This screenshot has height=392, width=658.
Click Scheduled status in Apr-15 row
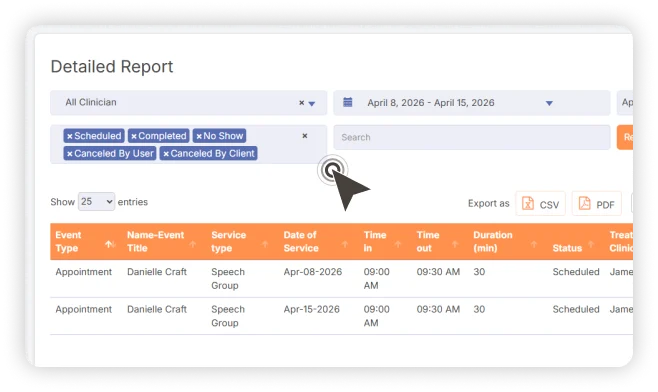pyautogui.click(x=576, y=309)
